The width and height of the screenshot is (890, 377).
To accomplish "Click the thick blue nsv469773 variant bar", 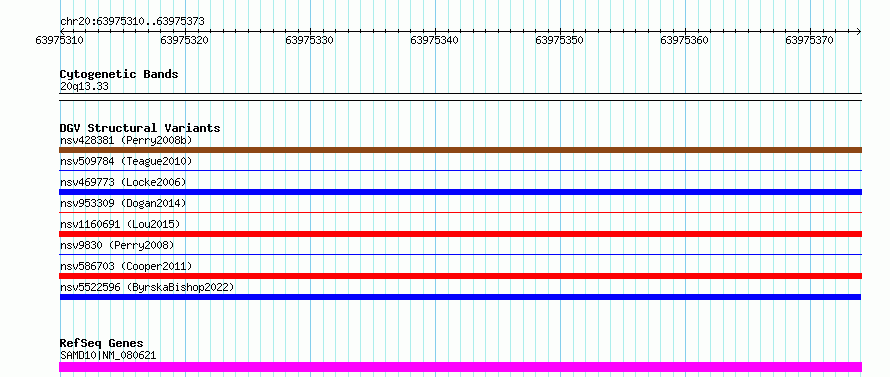I will (460, 192).
